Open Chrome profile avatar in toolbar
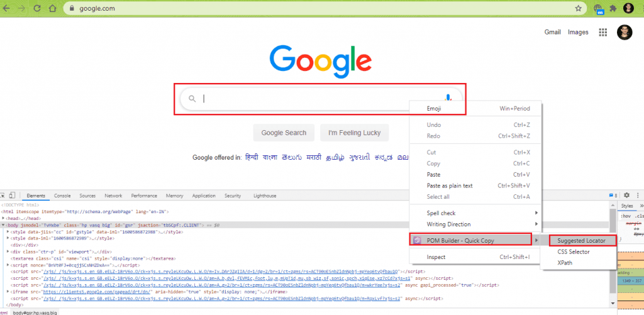This screenshot has width=644, height=315. click(628, 8)
